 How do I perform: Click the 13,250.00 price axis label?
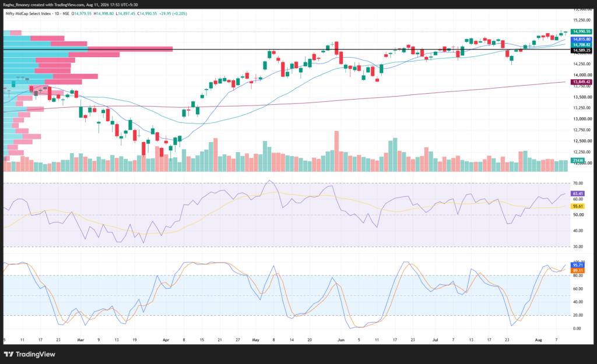pos(582,108)
